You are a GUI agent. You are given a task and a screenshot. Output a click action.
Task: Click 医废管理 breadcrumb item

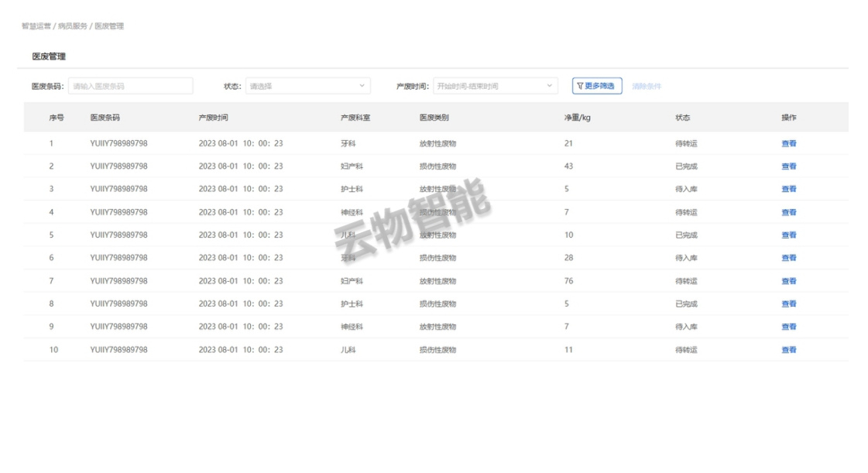pos(109,26)
